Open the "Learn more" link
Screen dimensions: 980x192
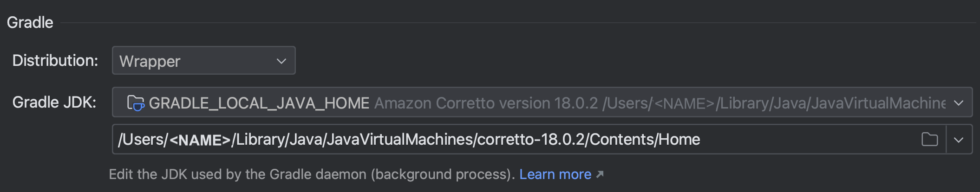[555, 174]
